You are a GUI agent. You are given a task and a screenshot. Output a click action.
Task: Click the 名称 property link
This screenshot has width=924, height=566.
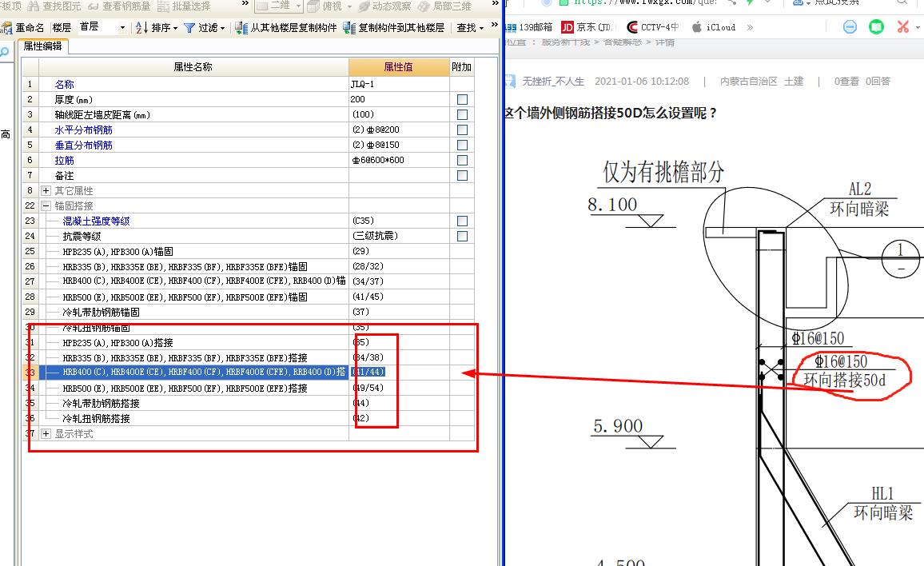click(x=64, y=84)
